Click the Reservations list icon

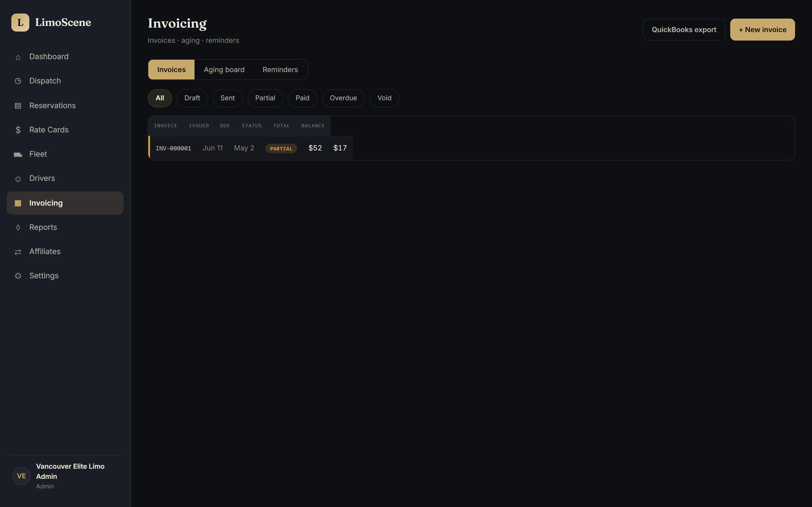click(18, 106)
